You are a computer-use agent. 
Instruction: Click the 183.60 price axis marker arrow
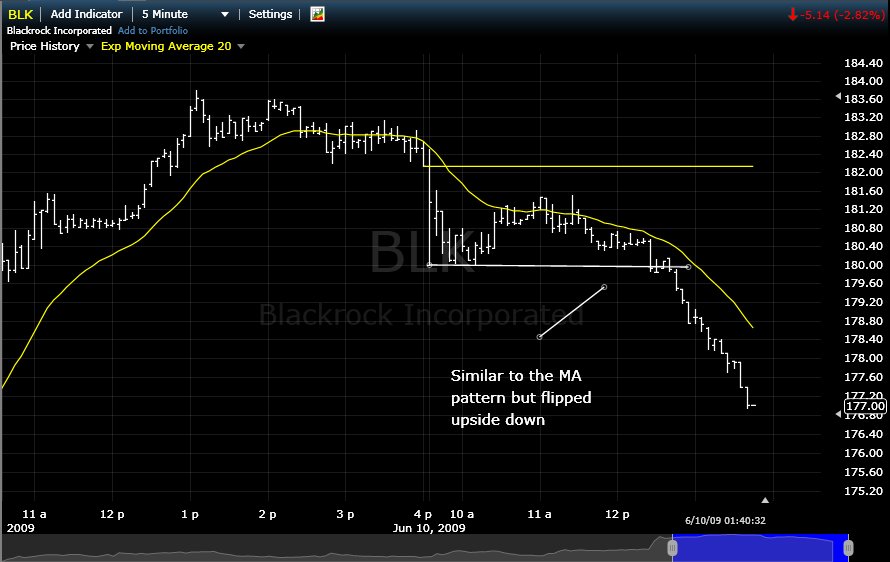(x=838, y=97)
